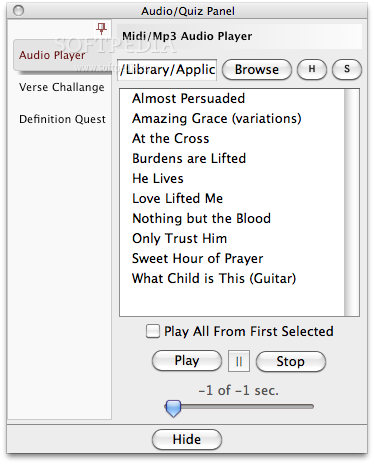Select Amazing Grace (variations) in the list

(217, 118)
